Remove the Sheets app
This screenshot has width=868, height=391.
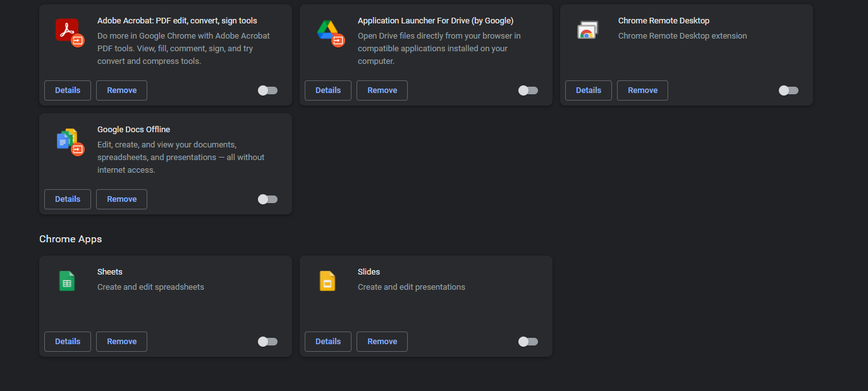point(121,342)
